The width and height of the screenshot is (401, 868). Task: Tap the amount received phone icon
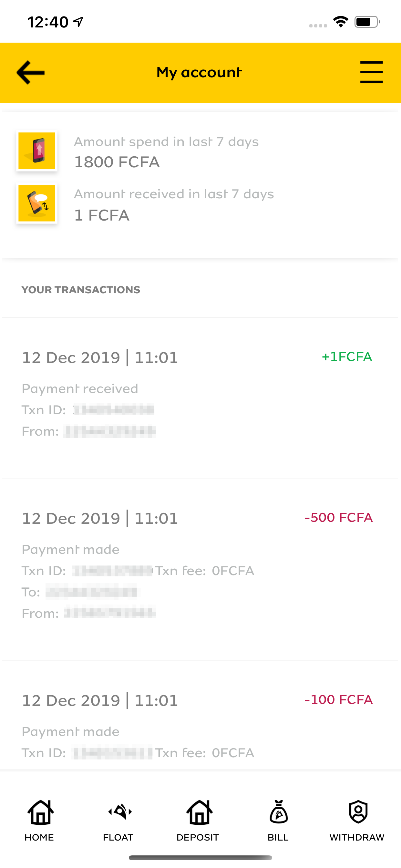tap(37, 203)
